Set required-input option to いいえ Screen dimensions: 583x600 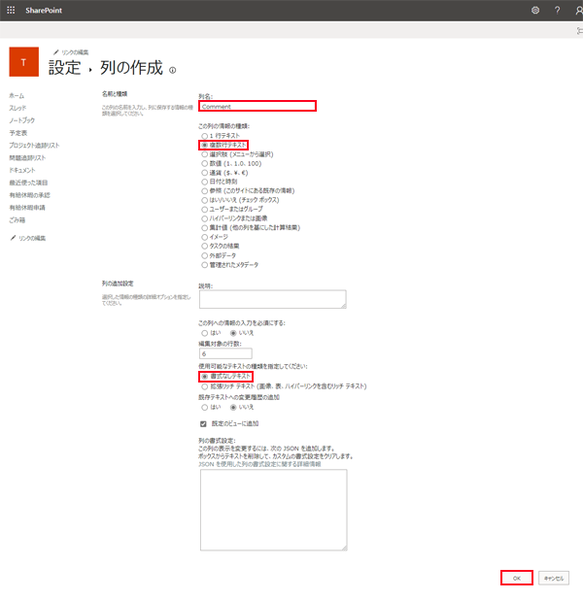[x=233, y=333]
